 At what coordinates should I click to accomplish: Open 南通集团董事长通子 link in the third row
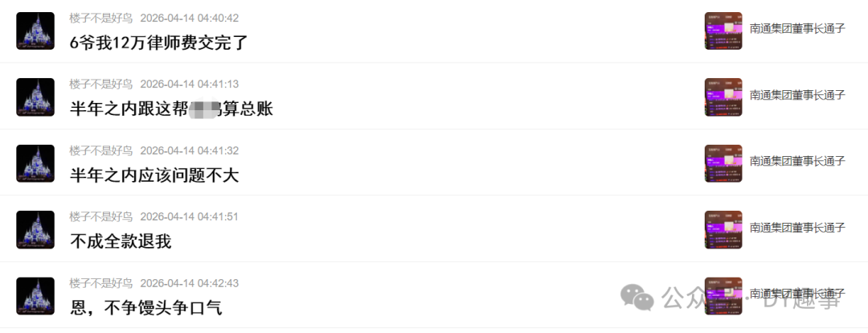(x=797, y=161)
